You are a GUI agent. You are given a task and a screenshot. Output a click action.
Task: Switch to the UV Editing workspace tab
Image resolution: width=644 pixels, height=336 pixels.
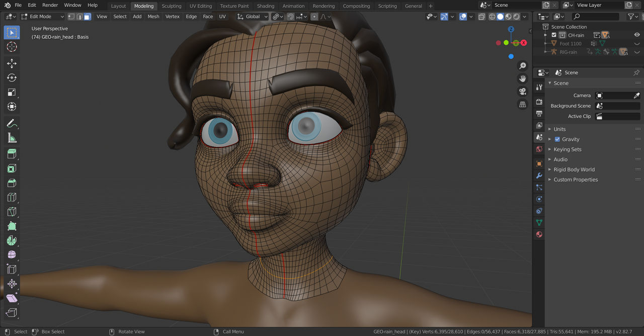point(201,6)
